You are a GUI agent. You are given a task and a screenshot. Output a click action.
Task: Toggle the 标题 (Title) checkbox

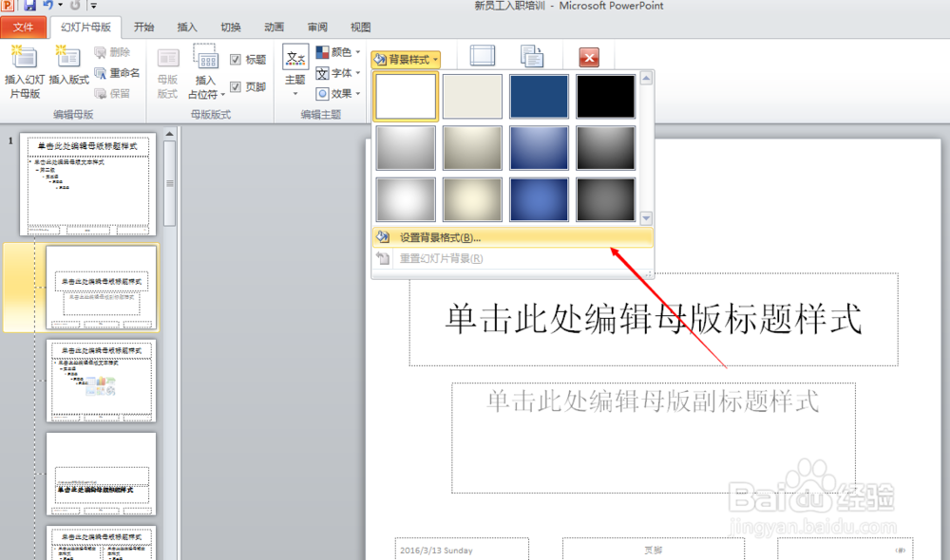coord(236,60)
